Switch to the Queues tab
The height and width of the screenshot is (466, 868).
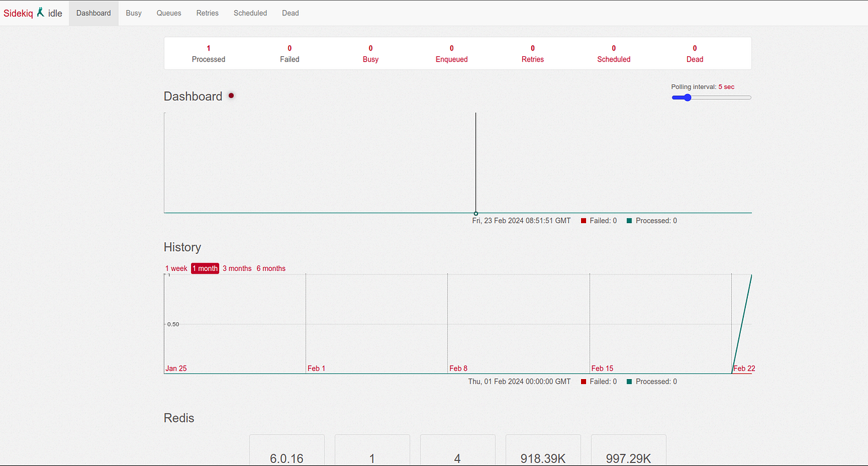168,13
